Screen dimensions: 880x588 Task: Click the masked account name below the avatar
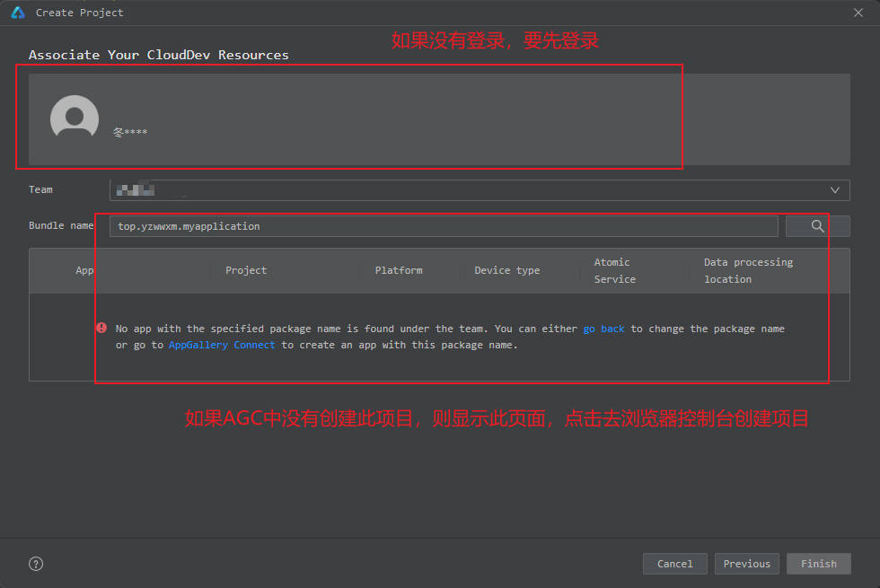129,133
